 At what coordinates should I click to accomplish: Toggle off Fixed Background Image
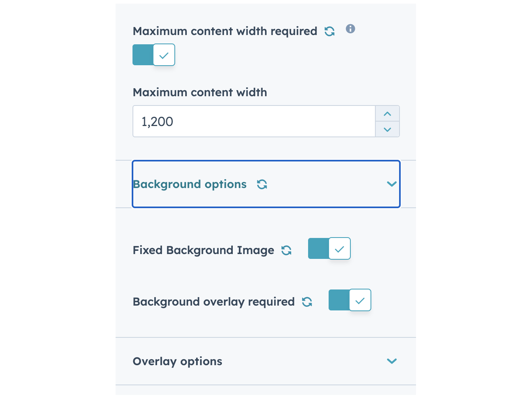[x=329, y=248]
